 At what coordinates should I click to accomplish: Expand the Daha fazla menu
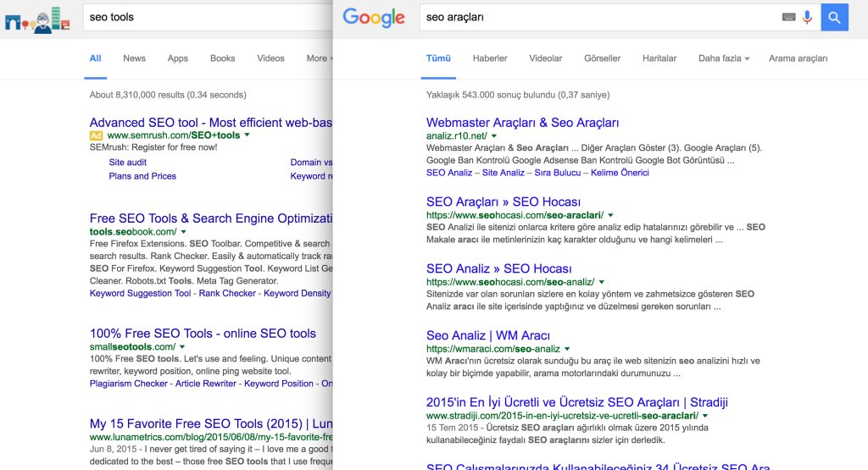point(724,58)
